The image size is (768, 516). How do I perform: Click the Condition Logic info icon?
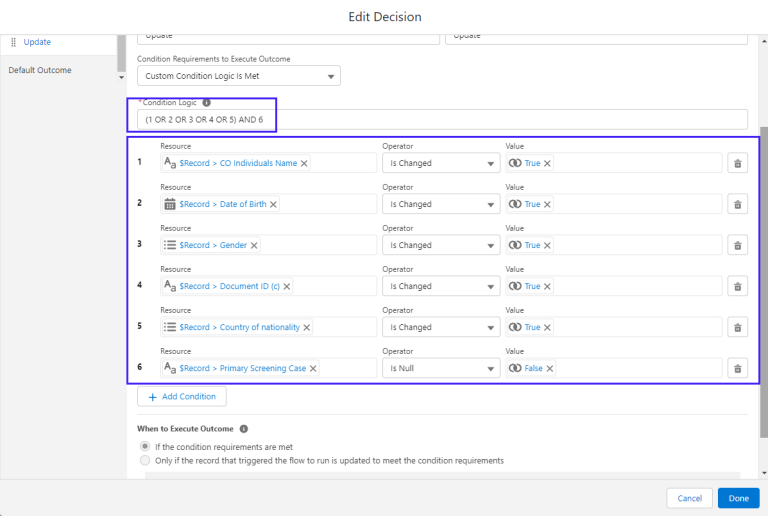pyautogui.click(x=207, y=103)
